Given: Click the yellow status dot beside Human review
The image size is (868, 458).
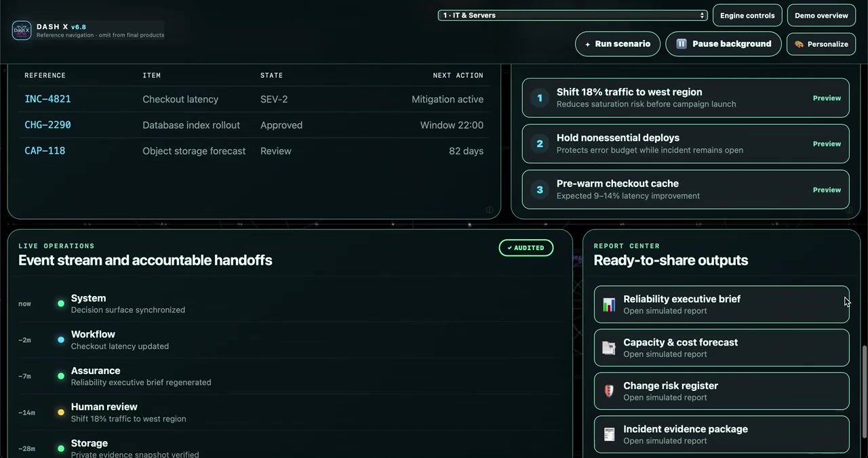Looking at the screenshot, I should 61,413.
